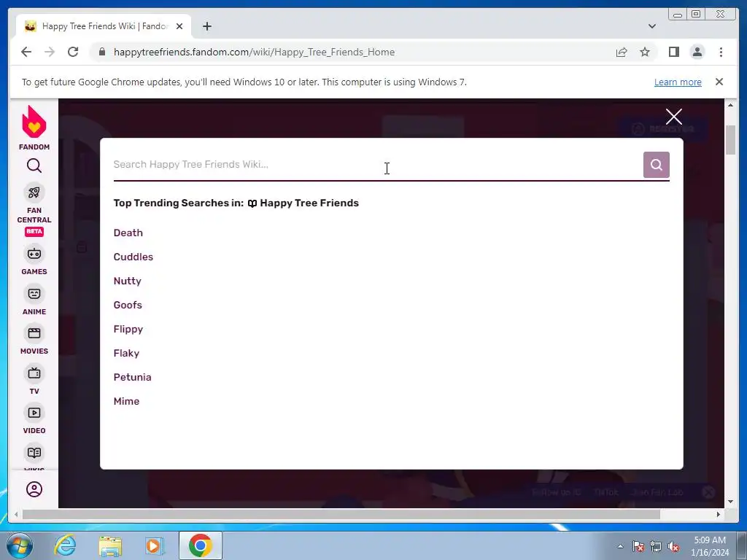Select trending search Death
Image resolution: width=747 pixels, height=560 pixels.
tap(128, 233)
